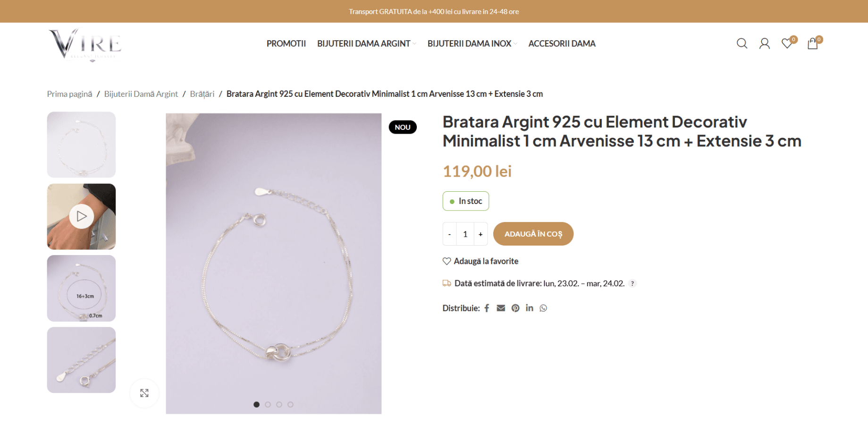The height and width of the screenshot is (426, 868).
Task: Select the second image carousel dot
Action: click(268, 405)
